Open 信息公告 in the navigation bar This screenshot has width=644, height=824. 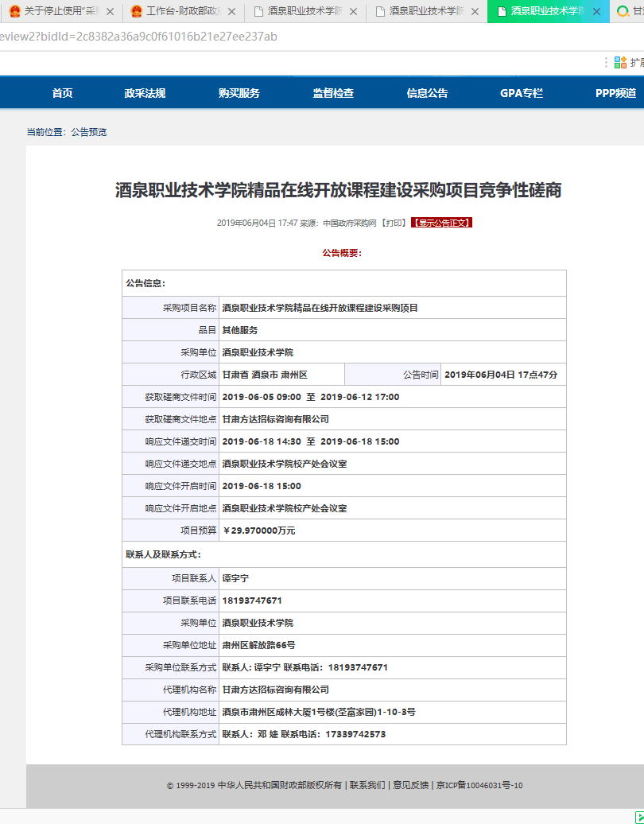(x=427, y=93)
